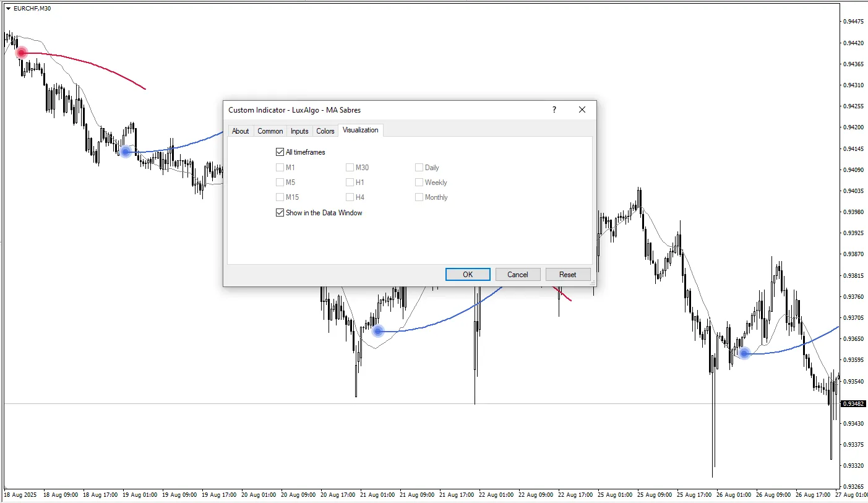The image size is (868, 503).
Task: Toggle the All timeframes checkbox
Action: (280, 152)
